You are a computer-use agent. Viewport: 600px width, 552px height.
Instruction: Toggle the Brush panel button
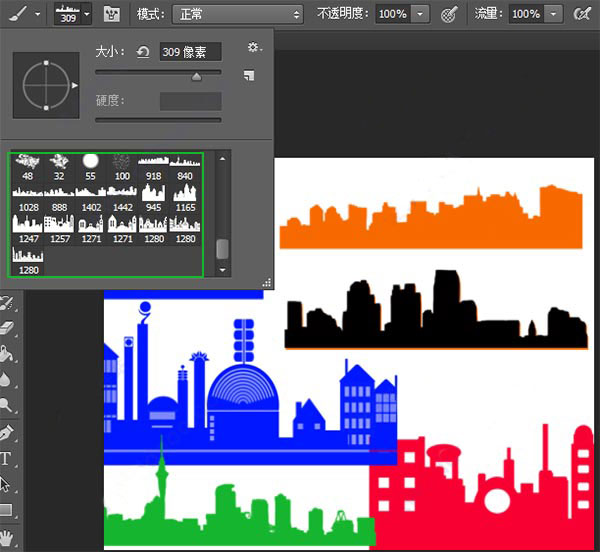point(112,14)
